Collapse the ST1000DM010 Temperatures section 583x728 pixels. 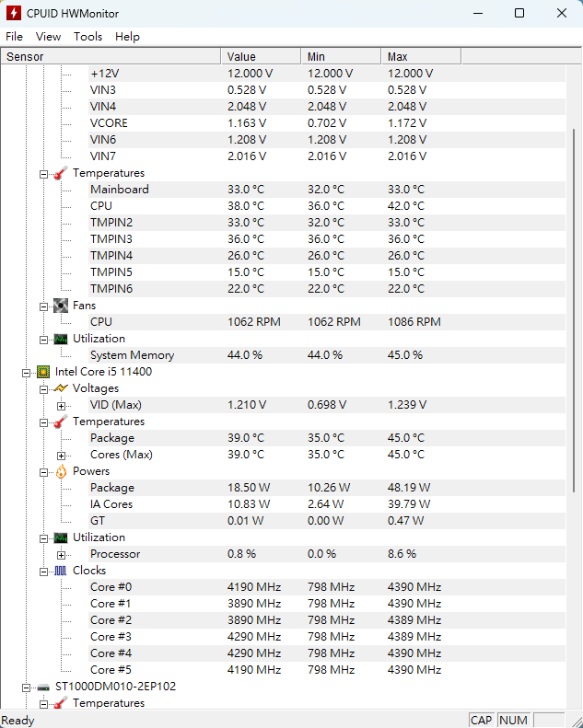pyautogui.click(x=43, y=704)
